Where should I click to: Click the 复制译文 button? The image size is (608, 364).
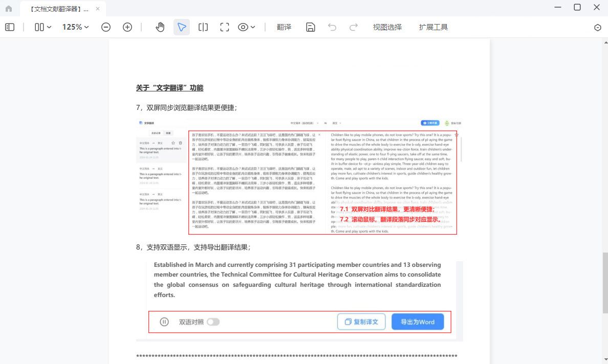(x=361, y=322)
